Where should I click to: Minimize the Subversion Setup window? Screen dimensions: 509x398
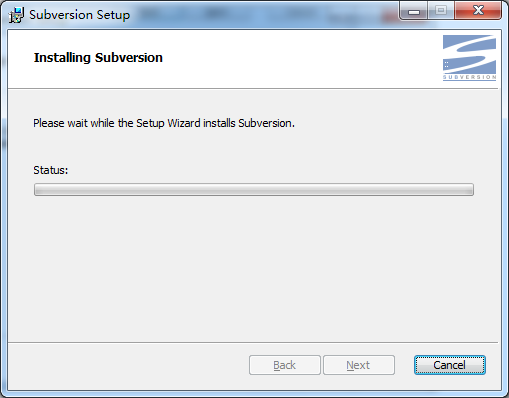(414, 11)
